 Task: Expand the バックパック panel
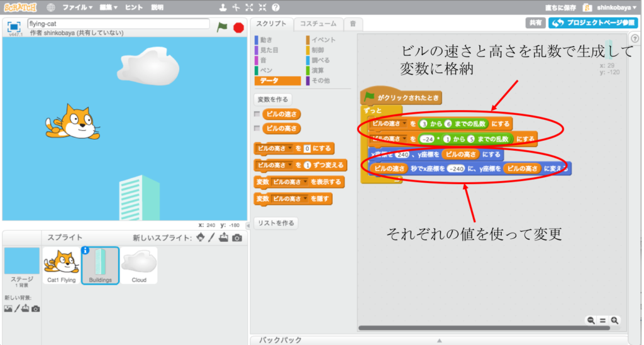[439, 340]
